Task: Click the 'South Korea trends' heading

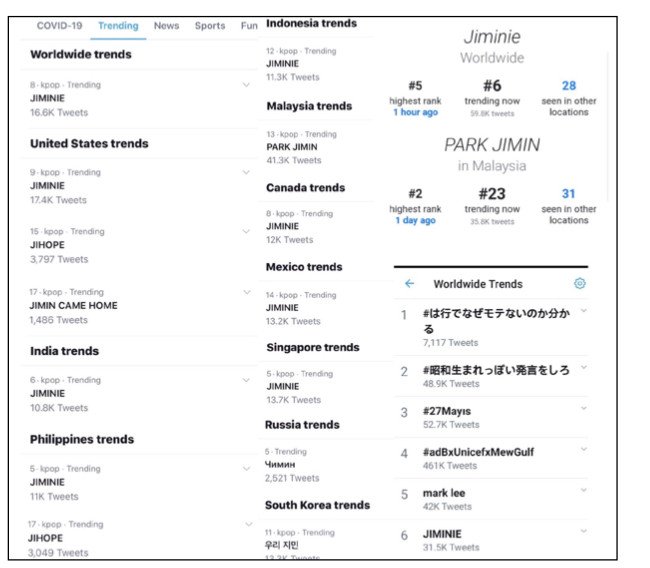Action: (318, 505)
